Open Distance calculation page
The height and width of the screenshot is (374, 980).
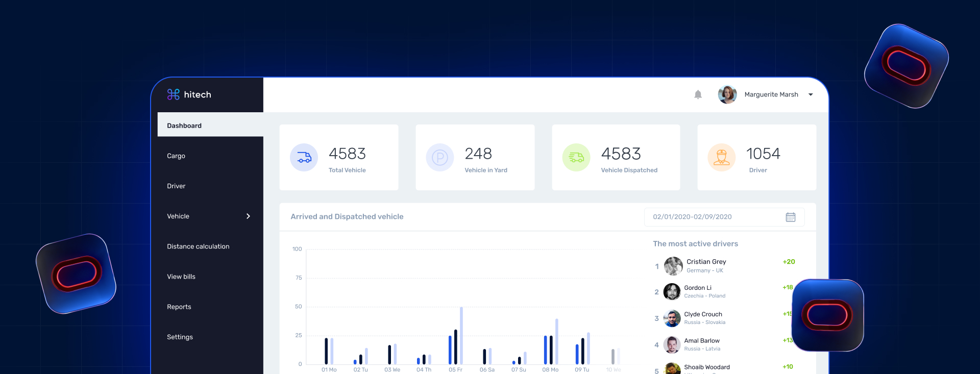click(198, 246)
